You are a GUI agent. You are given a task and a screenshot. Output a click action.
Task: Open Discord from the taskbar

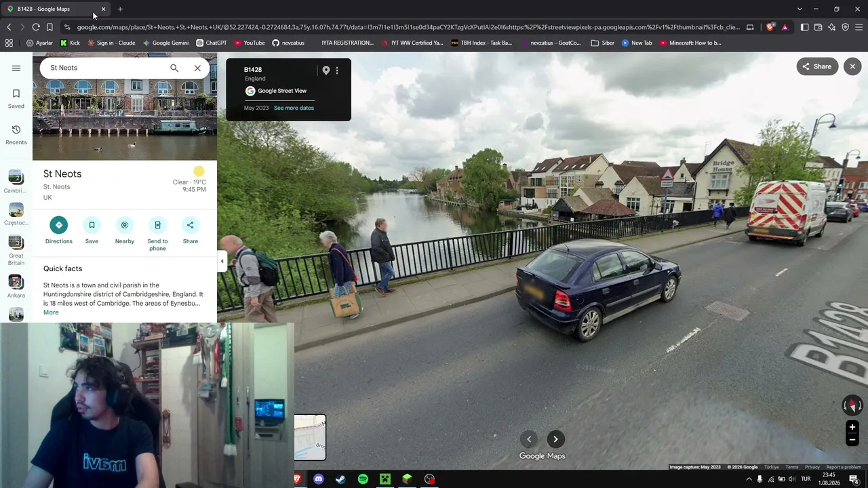click(x=319, y=479)
